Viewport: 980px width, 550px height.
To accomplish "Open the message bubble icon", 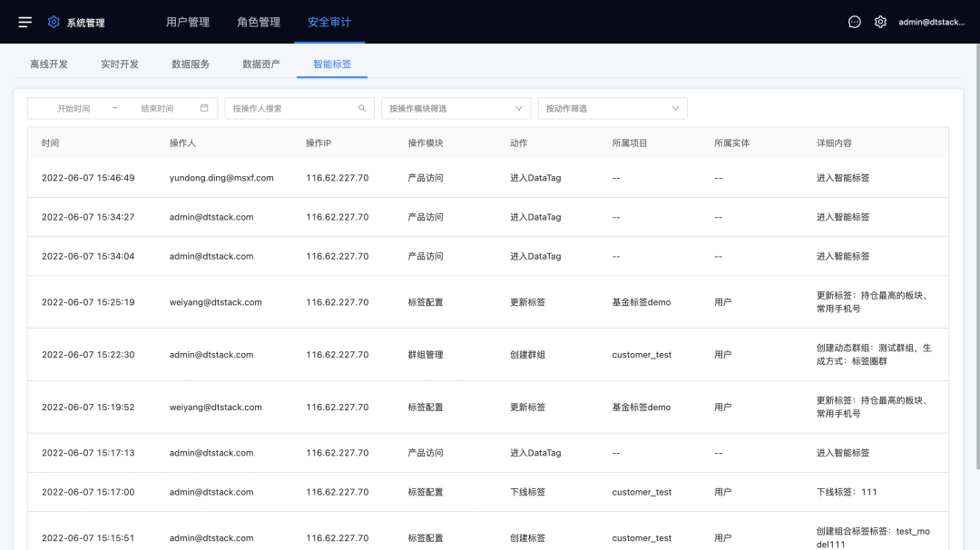I will 854,22.
